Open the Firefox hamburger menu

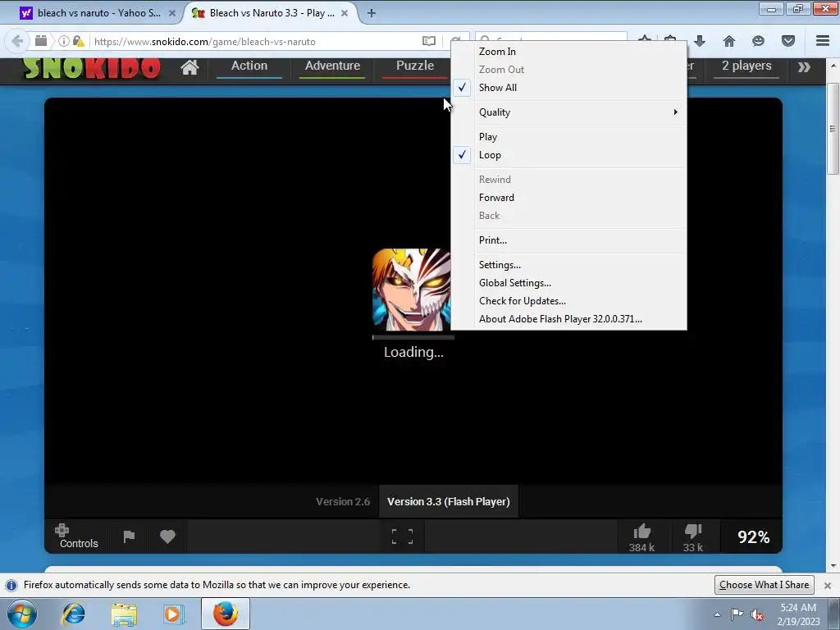click(822, 41)
